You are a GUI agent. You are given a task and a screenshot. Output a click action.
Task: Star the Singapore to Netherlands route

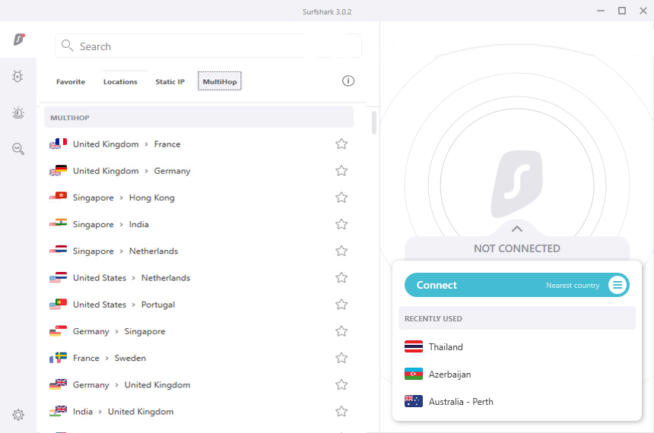click(342, 251)
